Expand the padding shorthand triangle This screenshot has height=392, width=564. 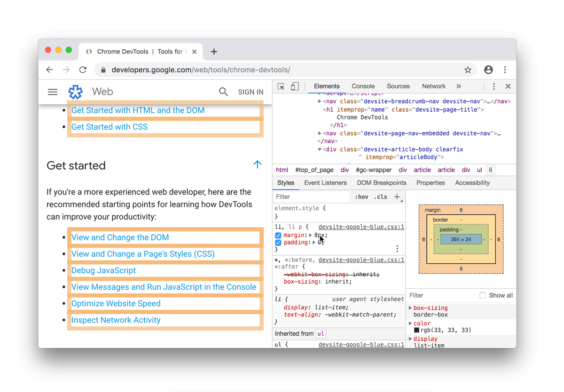click(314, 243)
